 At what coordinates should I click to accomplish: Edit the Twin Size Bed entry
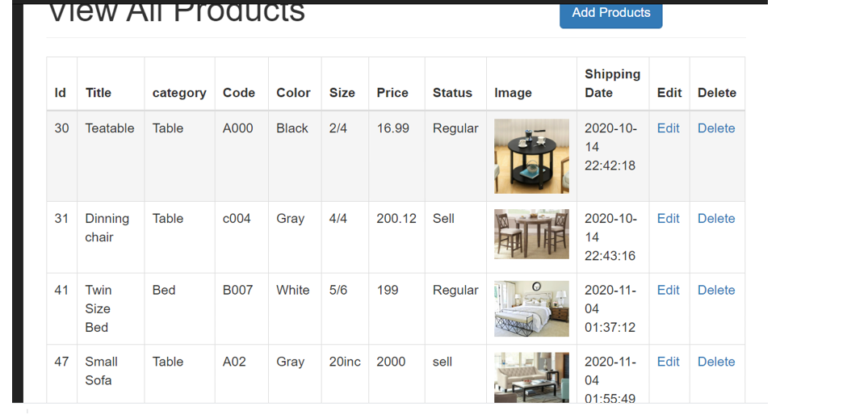668,291
